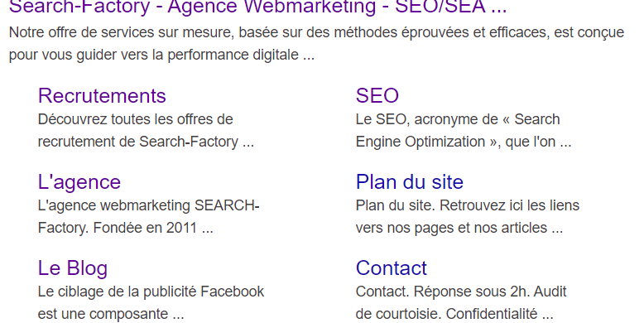Open the SEO sitelink
Image resolution: width=644 pixels, height=323 pixels.
[377, 96]
